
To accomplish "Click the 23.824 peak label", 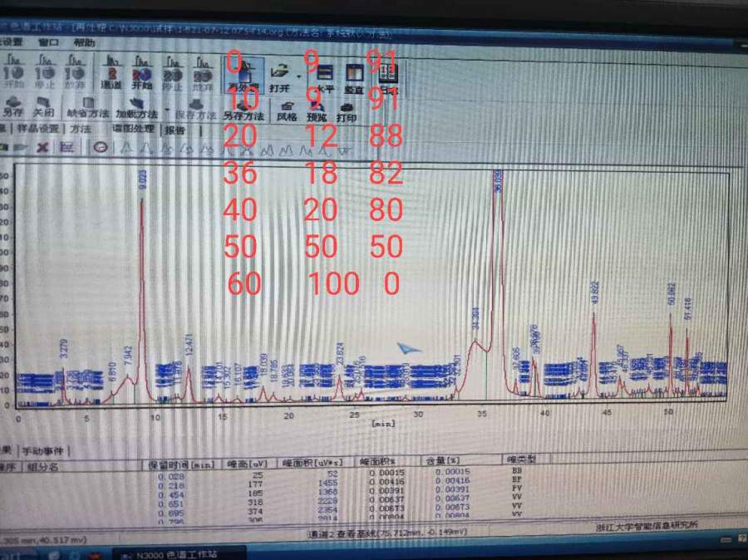I will tap(340, 354).
